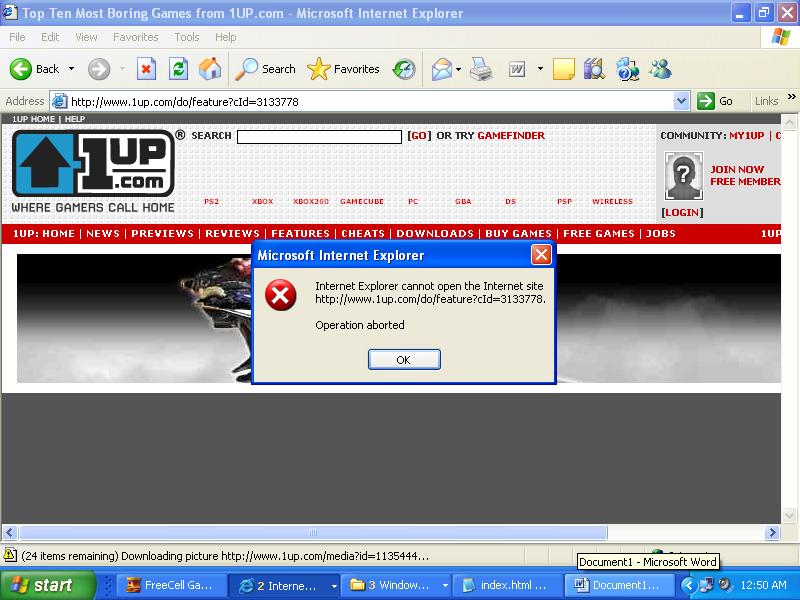The image size is (800, 600).
Task: Open the Favorites star panel
Action: pyautogui.click(x=343, y=69)
